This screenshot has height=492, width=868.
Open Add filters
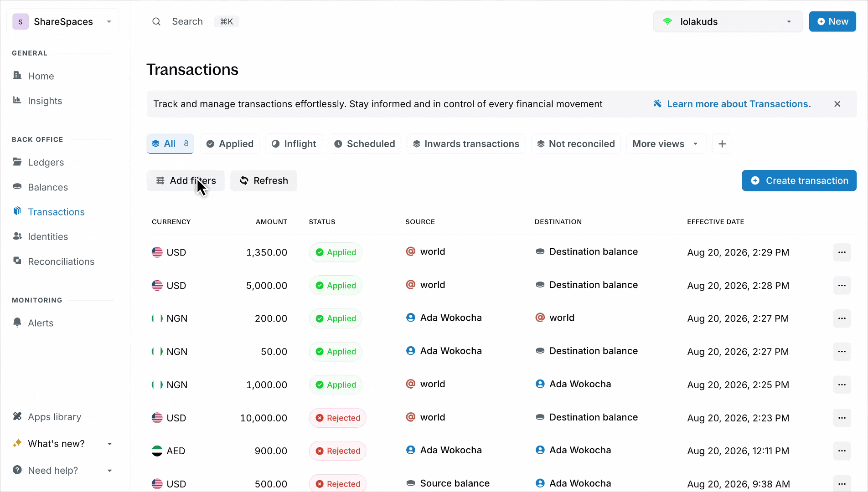186,181
